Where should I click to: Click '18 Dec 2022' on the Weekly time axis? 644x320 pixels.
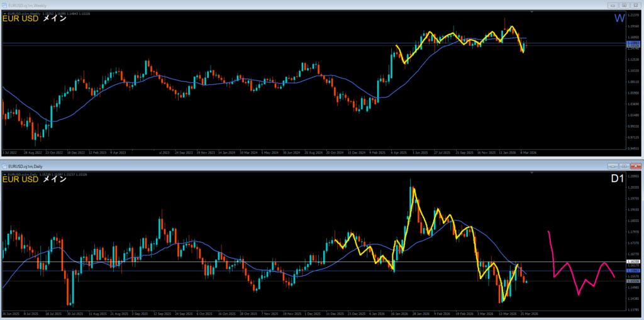tap(75, 152)
